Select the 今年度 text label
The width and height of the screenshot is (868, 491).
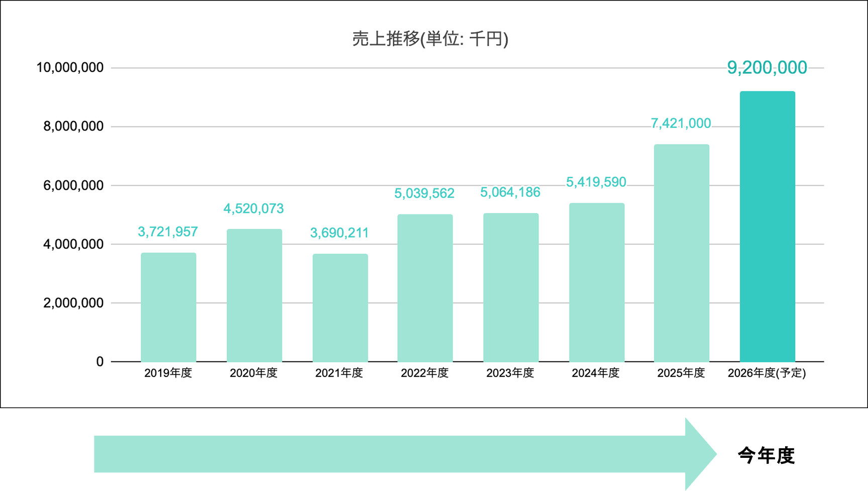(766, 455)
